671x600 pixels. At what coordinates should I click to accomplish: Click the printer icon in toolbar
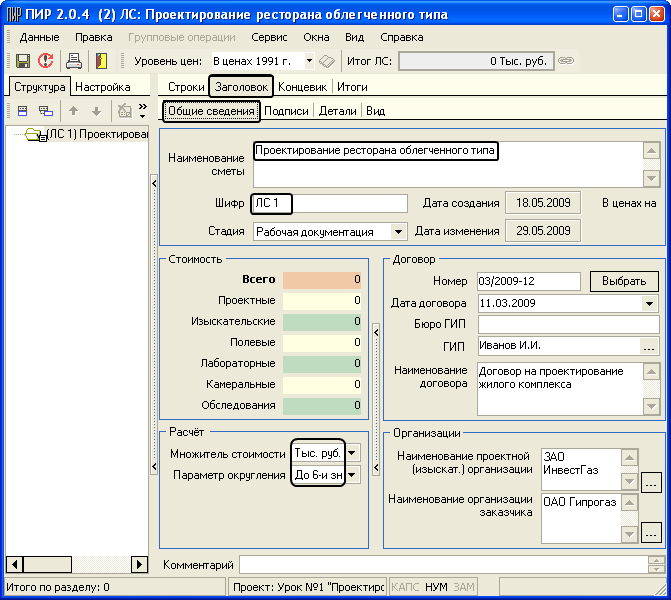74,61
